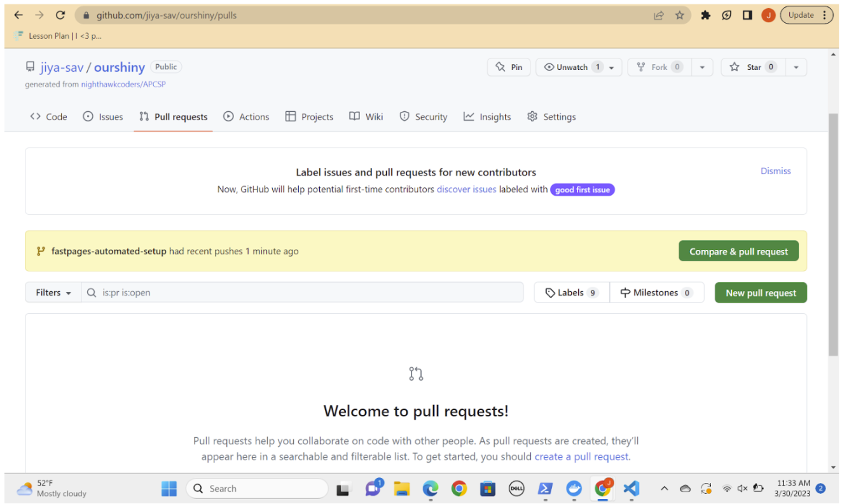Fork the repository

point(659,67)
